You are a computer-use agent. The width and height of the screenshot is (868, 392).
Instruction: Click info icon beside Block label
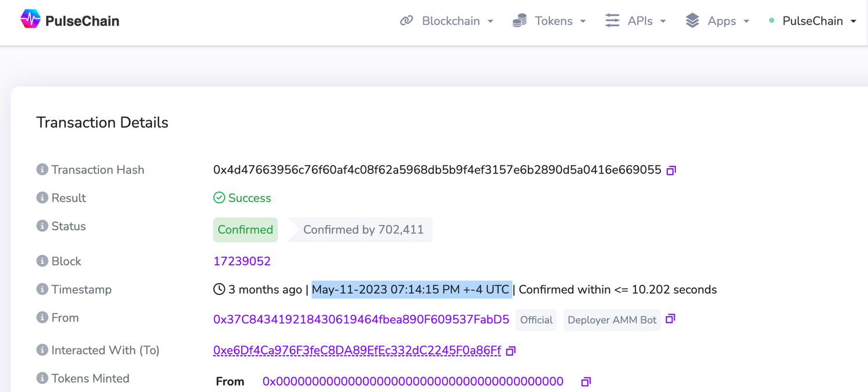(x=42, y=261)
